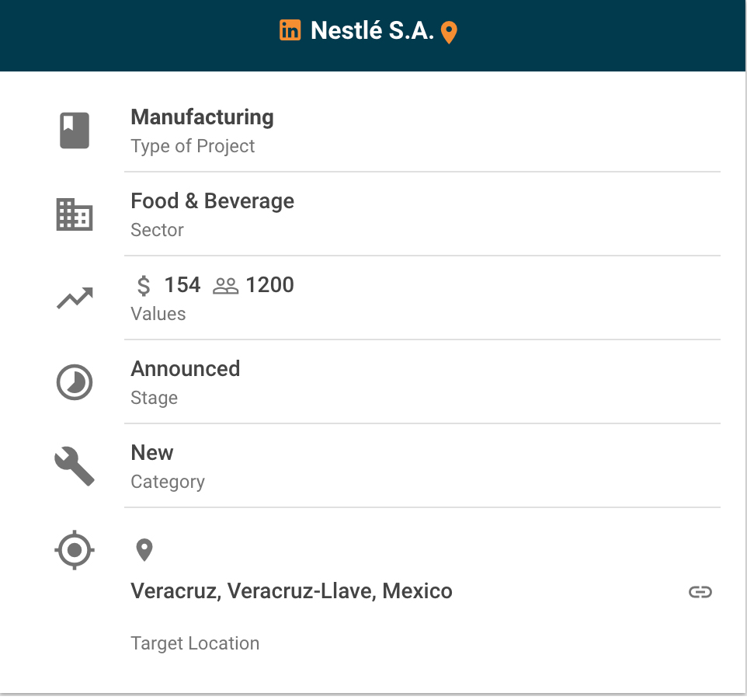
Task: Click the Announced stage value
Action: (x=185, y=369)
